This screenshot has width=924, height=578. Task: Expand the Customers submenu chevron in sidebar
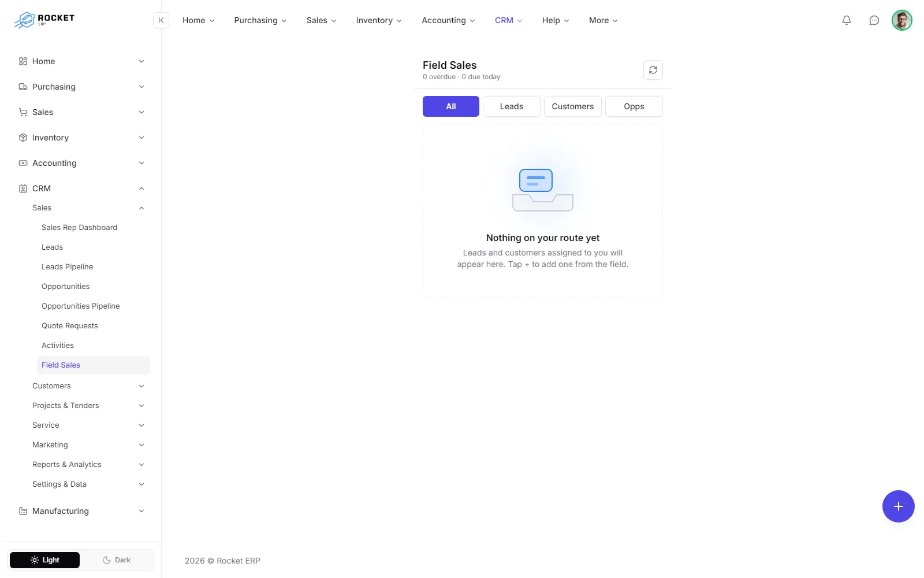tap(141, 386)
